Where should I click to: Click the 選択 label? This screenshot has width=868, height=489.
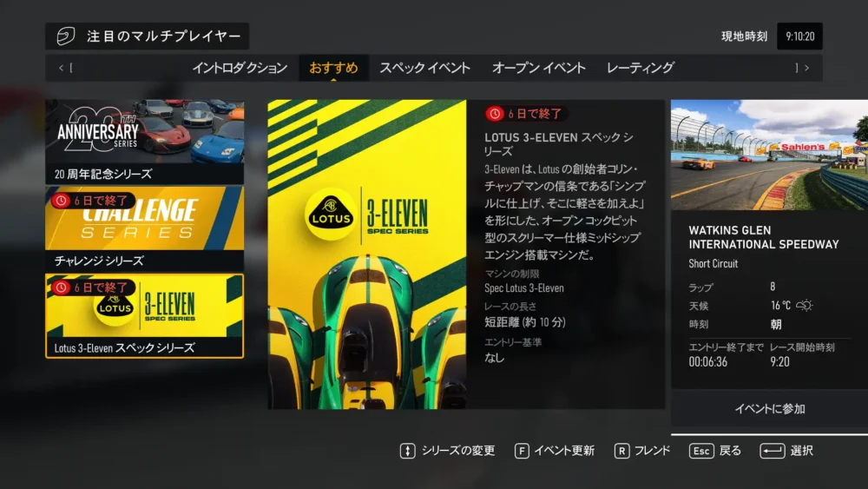(x=801, y=451)
